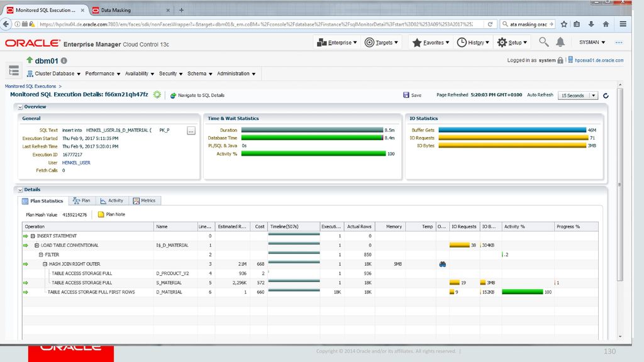Click the info icon beside dbm01
Screen dimensions: 644x362
[64, 61]
